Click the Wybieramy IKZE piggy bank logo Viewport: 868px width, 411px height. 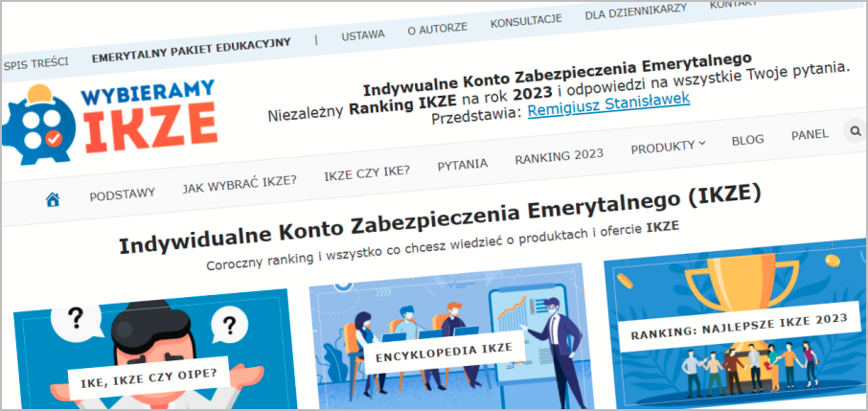(x=112, y=120)
